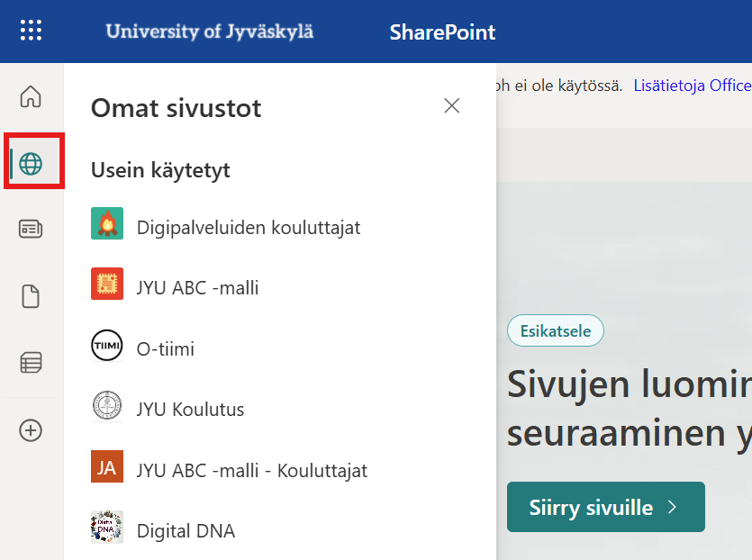Click the Create plus icon

pos(31,430)
